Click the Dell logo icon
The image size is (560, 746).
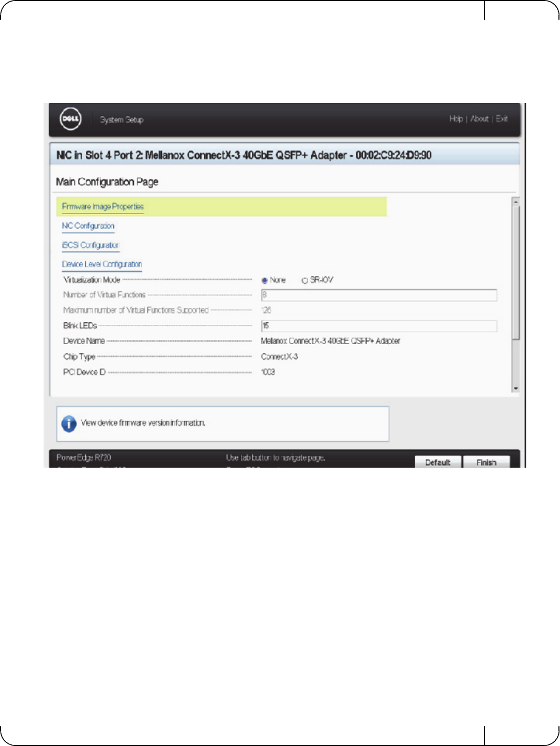(x=70, y=119)
